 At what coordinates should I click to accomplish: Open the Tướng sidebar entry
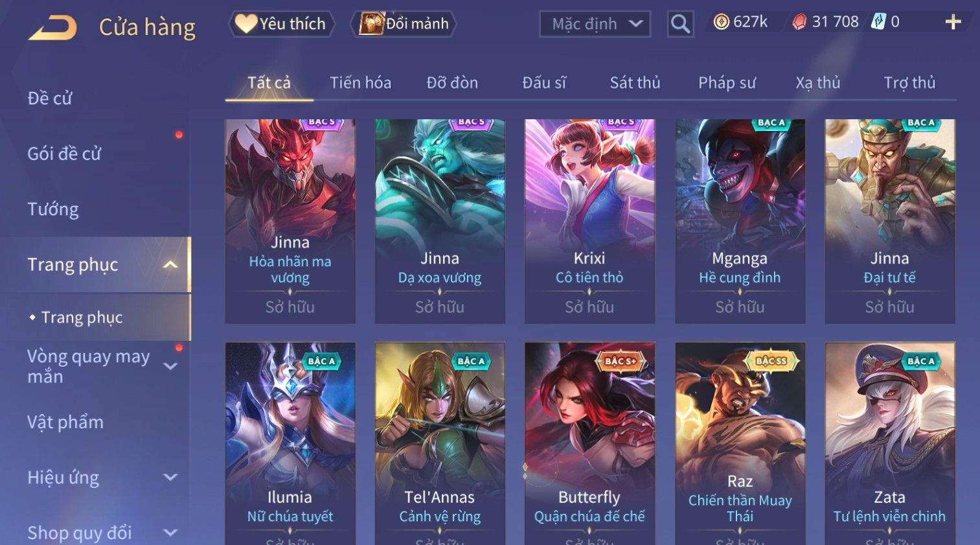[53, 209]
